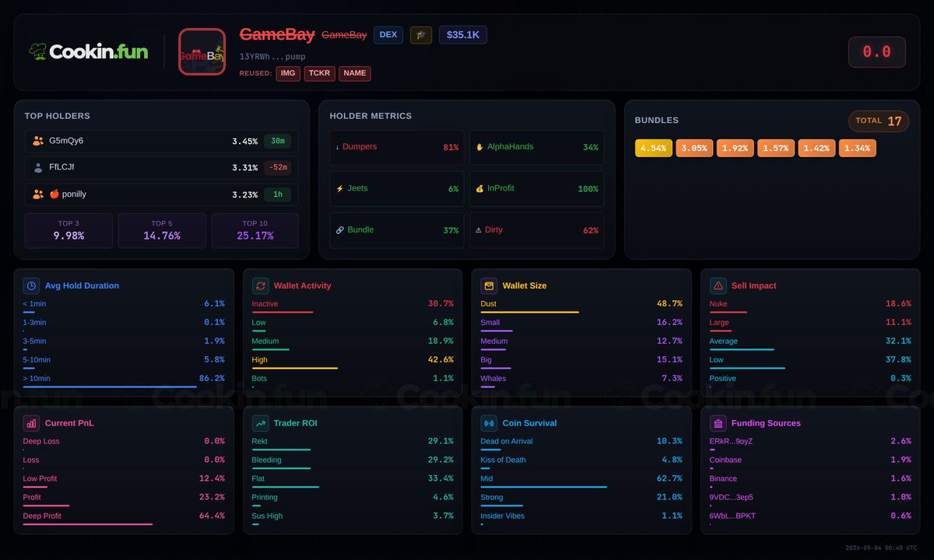Select the 1.34% bundle chip
The width and height of the screenshot is (934, 560).
[858, 148]
